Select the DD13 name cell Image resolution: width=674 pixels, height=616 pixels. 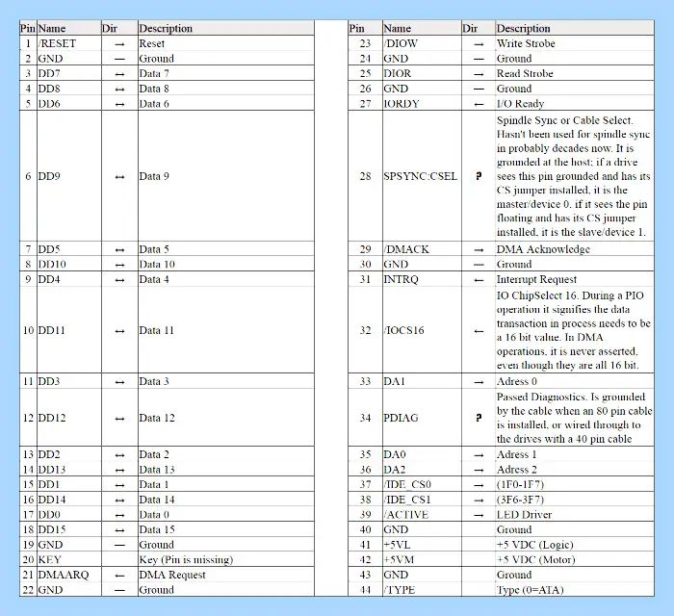69,469
